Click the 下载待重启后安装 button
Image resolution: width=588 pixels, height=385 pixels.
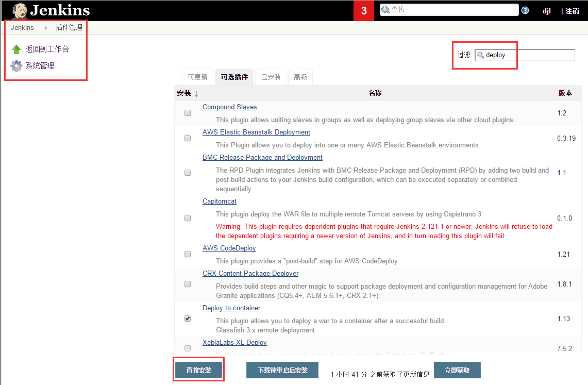tap(282, 370)
